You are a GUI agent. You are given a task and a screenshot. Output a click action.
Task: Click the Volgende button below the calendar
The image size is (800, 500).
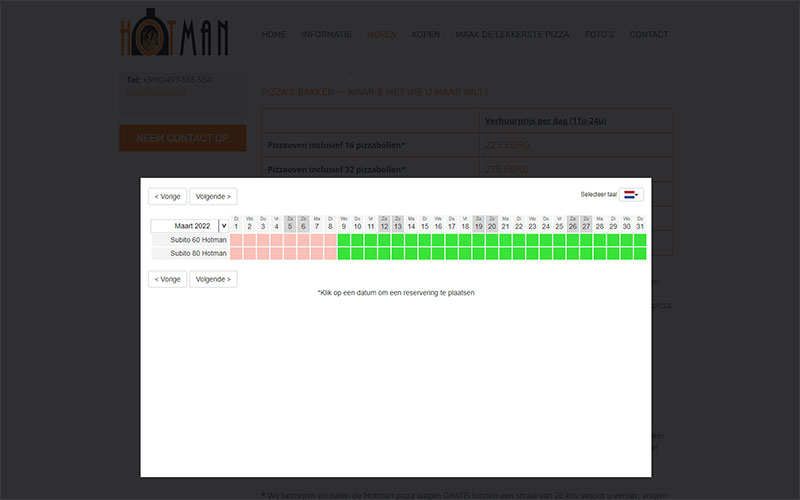point(213,279)
